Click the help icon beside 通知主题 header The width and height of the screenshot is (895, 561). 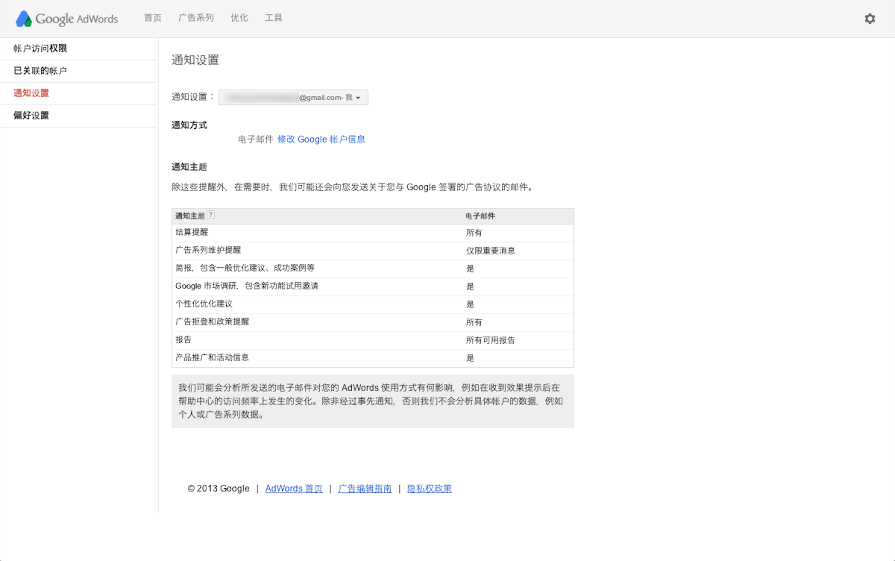click(x=211, y=215)
